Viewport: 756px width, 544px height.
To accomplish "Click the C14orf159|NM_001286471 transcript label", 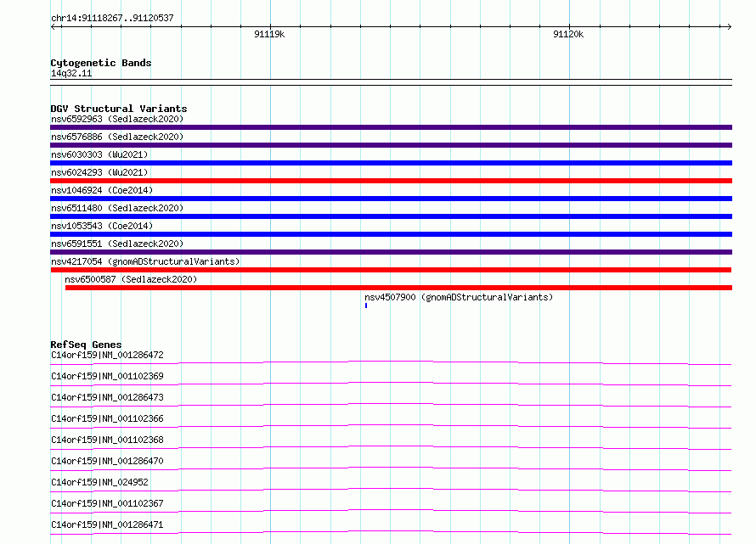I will [x=107, y=524].
